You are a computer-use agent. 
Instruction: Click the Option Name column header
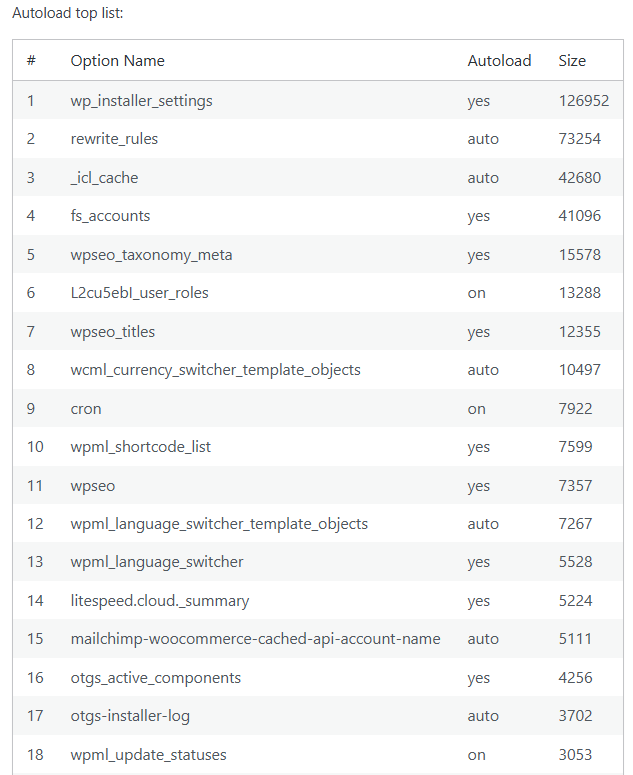(118, 61)
